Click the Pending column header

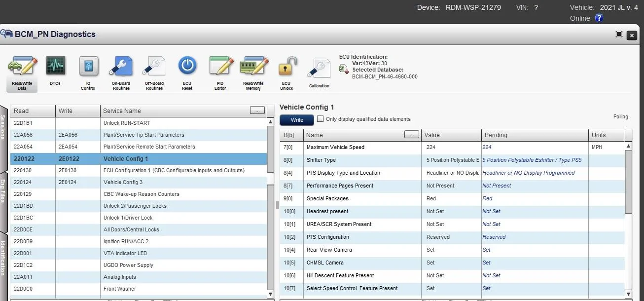tap(535, 135)
